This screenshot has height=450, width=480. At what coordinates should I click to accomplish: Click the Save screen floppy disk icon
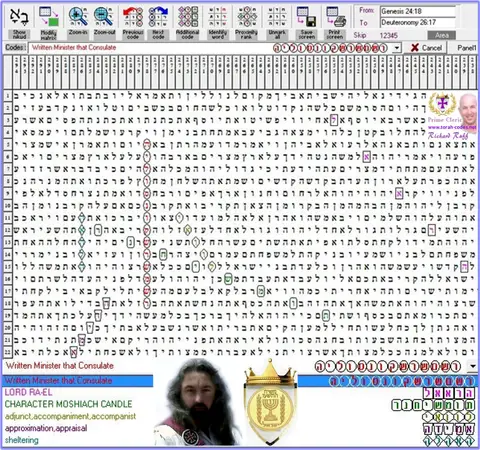pyautogui.click(x=306, y=17)
